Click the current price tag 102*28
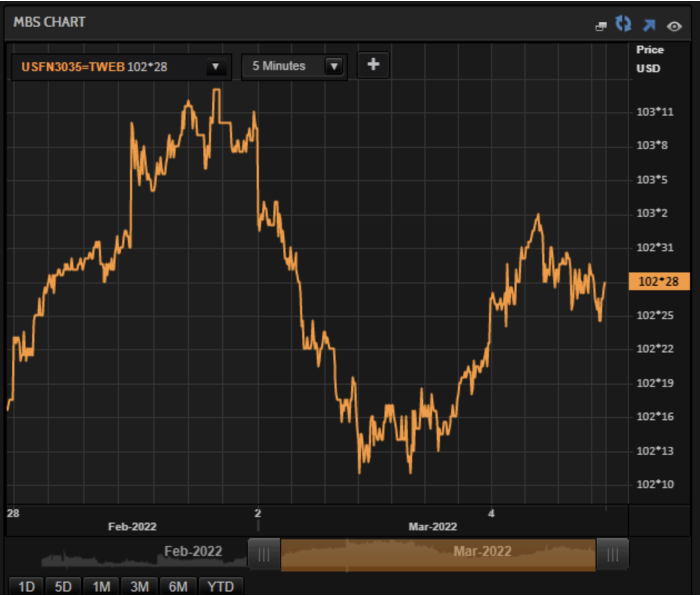The width and height of the screenshot is (700, 596). coord(659,281)
